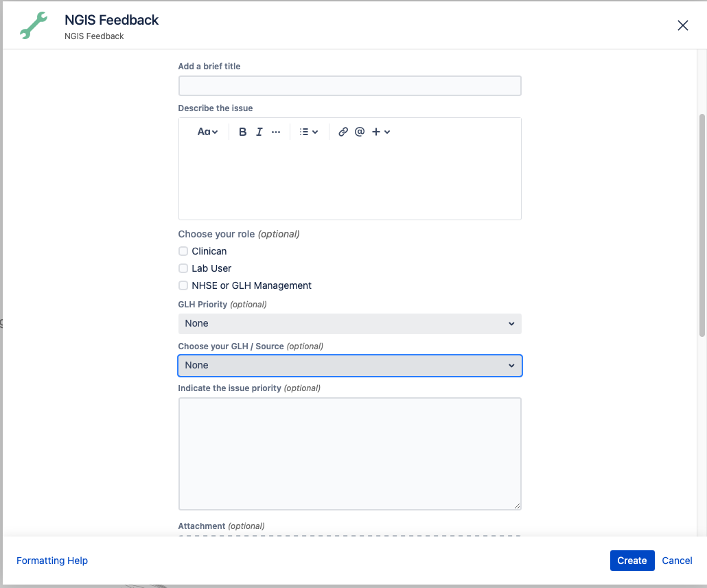The width and height of the screenshot is (707, 588).
Task: Open the Formatting Help link
Action: click(52, 561)
